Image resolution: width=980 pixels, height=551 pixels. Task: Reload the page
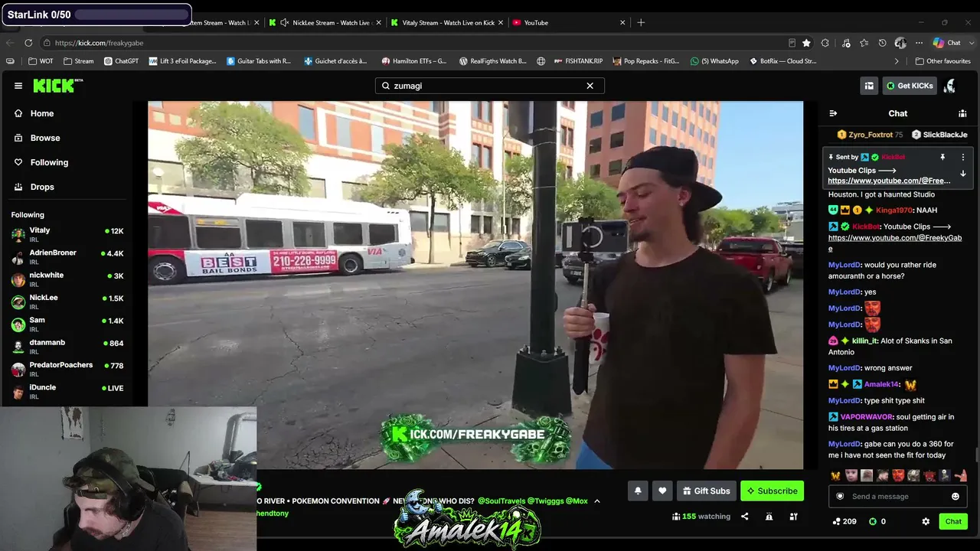click(x=28, y=43)
